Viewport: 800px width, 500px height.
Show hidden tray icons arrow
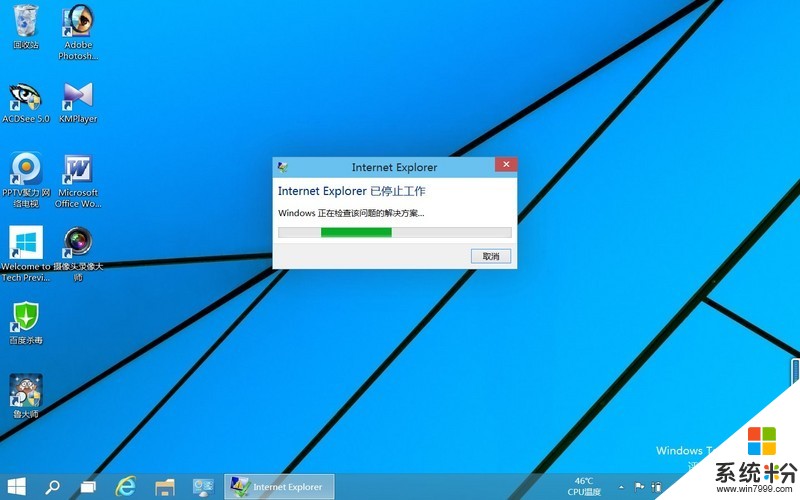621,487
